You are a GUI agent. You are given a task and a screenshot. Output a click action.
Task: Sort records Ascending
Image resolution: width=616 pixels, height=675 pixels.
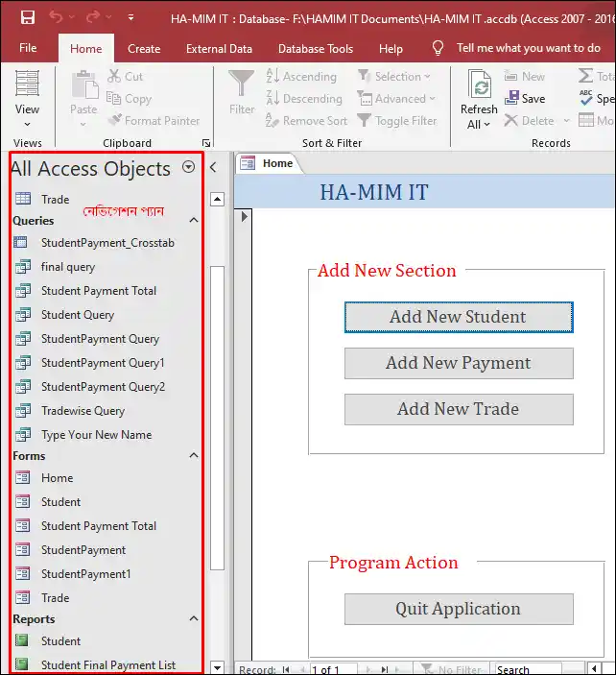(x=301, y=76)
